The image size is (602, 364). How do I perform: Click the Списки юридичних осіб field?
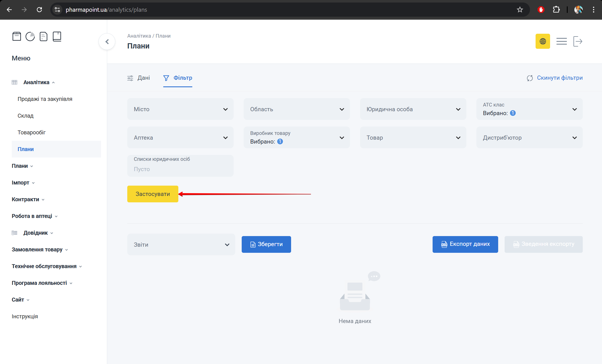pyautogui.click(x=180, y=166)
